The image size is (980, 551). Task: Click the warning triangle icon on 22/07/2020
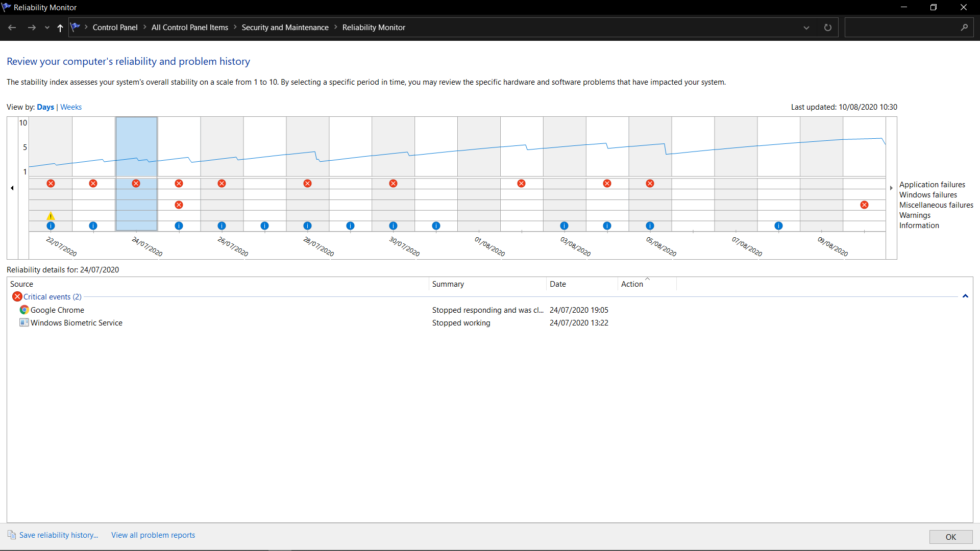coord(51,216)
